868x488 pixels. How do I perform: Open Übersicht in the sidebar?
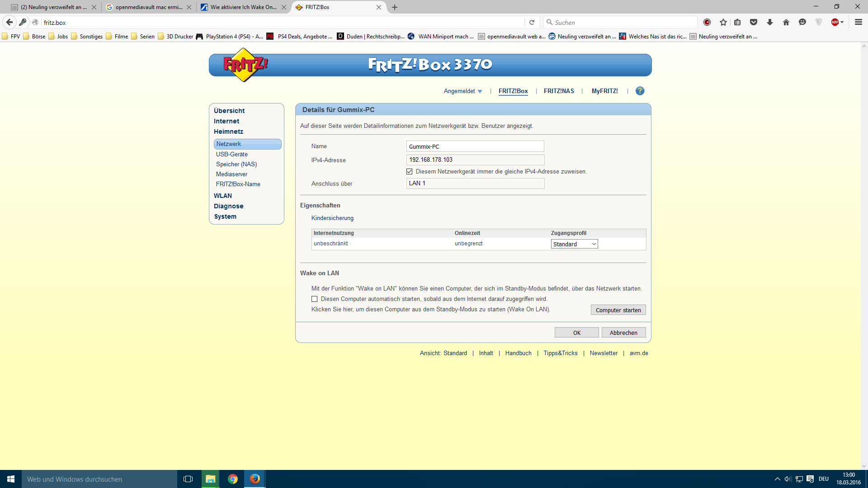[229, 111]
